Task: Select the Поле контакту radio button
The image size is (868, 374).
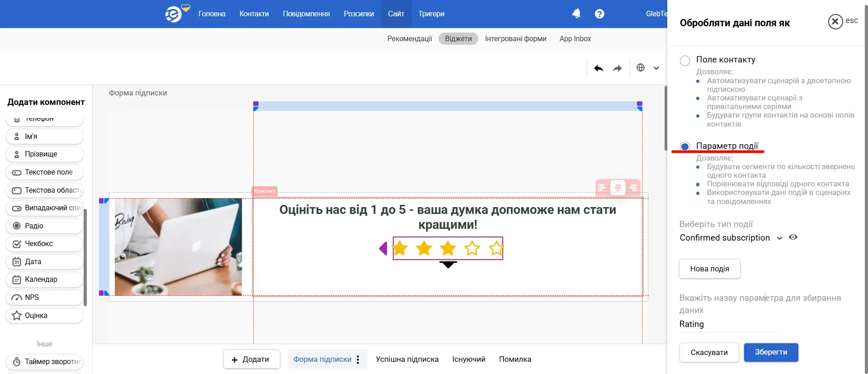Action: click(685, 61)
